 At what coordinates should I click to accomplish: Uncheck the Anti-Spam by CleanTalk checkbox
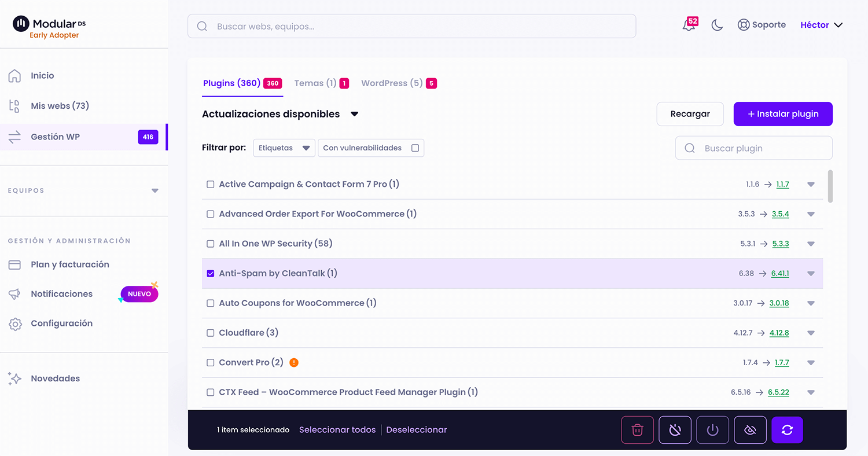pyautogui.click(x=211, y=274)
